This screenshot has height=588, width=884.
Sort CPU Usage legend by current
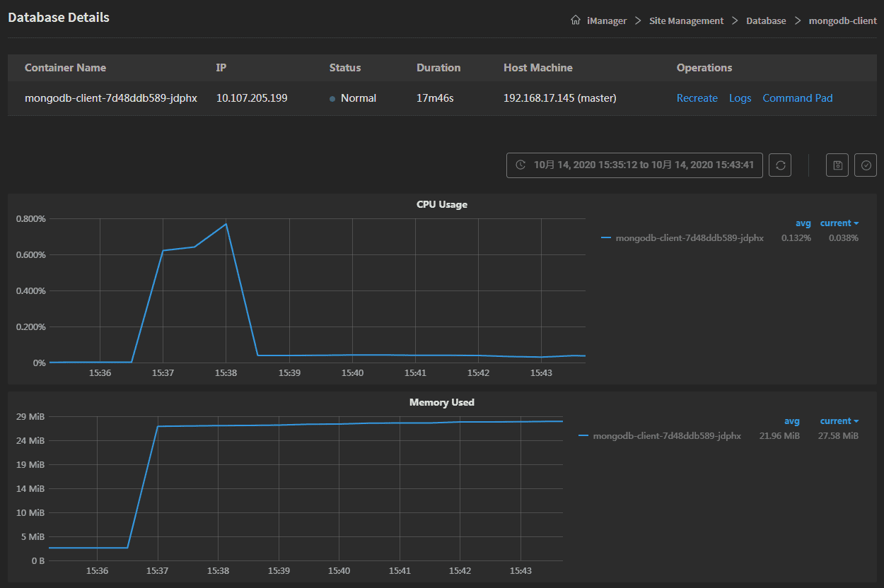(839, 223)
